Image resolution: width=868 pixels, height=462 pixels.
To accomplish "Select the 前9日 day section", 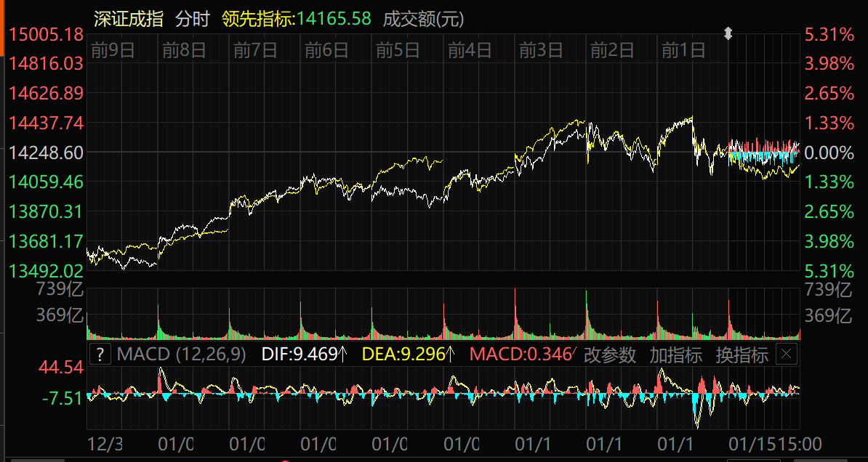I will coord(113,50).
